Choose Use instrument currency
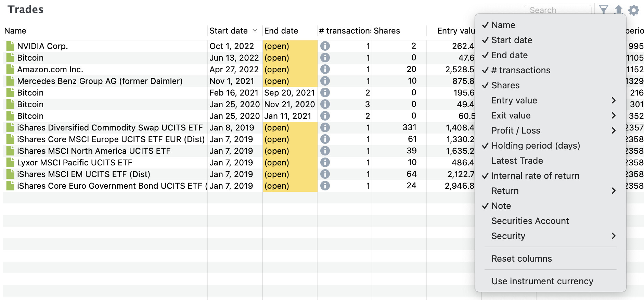Image resolution: width=644 pixels, height=300 pixels. coord(550,281)
